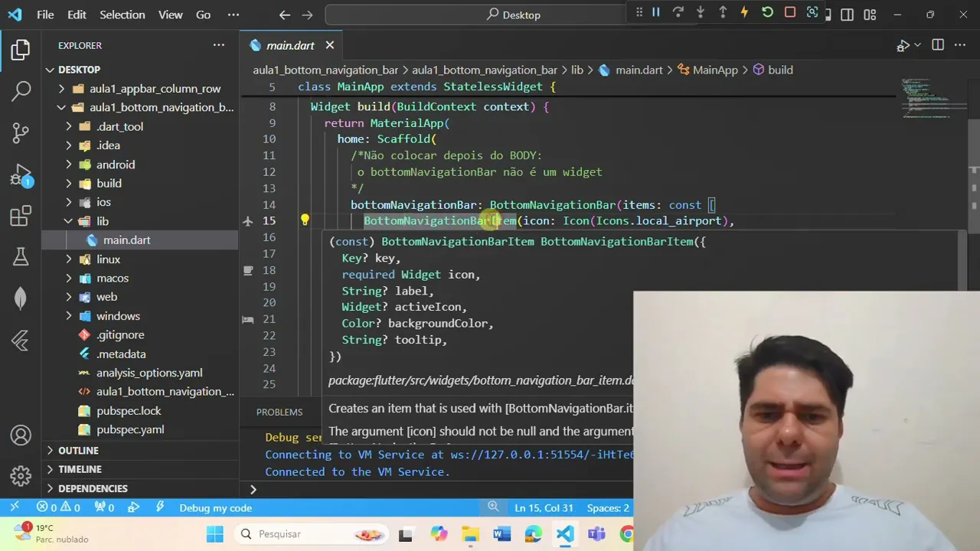The height and width of the screenshot is (551, 980).
Task: Restart the debug session
Action: coord(767,12)
